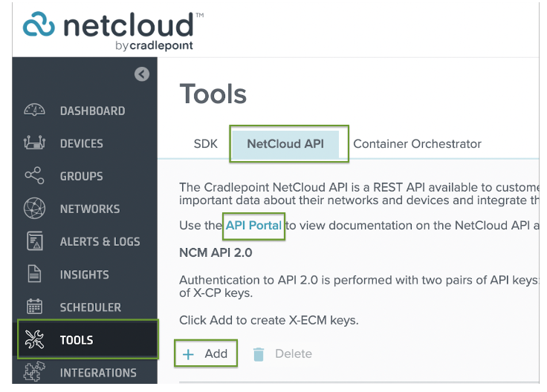
Task: Click the Dashboard gauge icon
Action: [34, 111]
